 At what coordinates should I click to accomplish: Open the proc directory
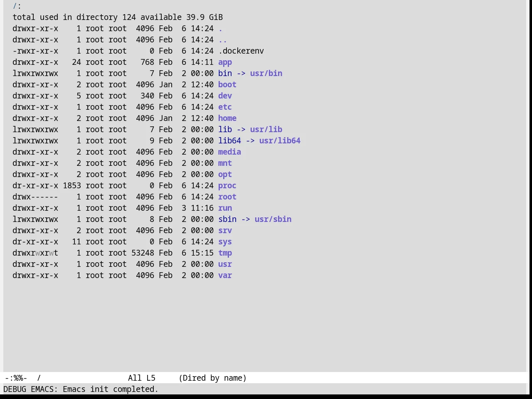pos(227,186)
